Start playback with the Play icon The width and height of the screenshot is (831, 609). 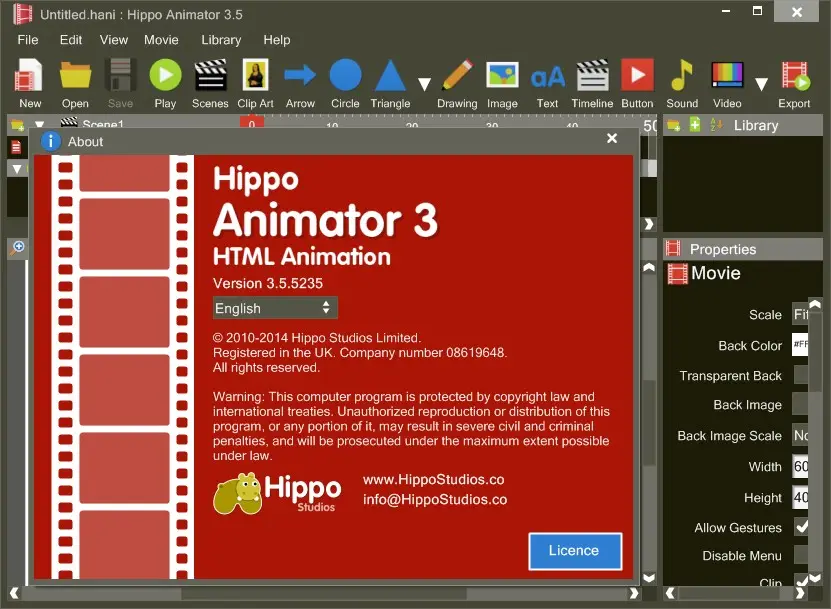click(165, 84)
